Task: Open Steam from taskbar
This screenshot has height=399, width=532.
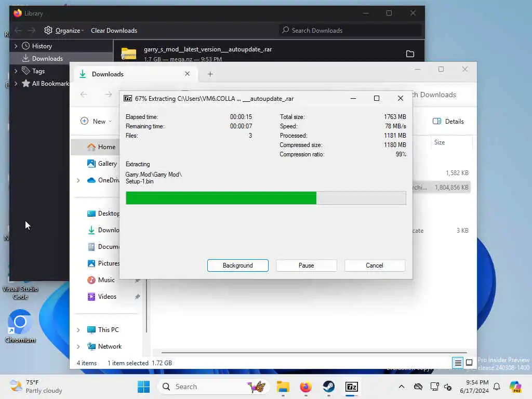Action: pos(328,387)
